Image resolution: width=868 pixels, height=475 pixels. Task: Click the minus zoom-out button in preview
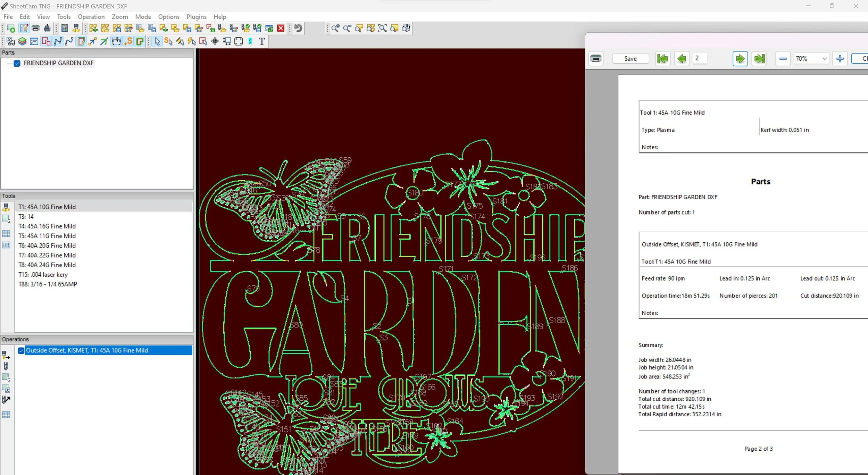[783, 59]
